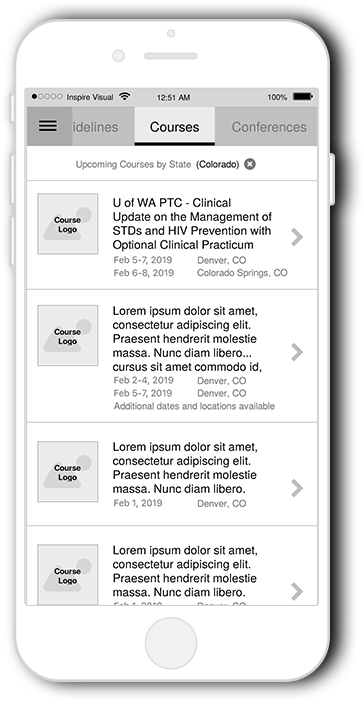Image resolution: width=364 pixels, height=701 pixels.
Task: Open the Clinical Update on STDs course title
Action: 192,224
